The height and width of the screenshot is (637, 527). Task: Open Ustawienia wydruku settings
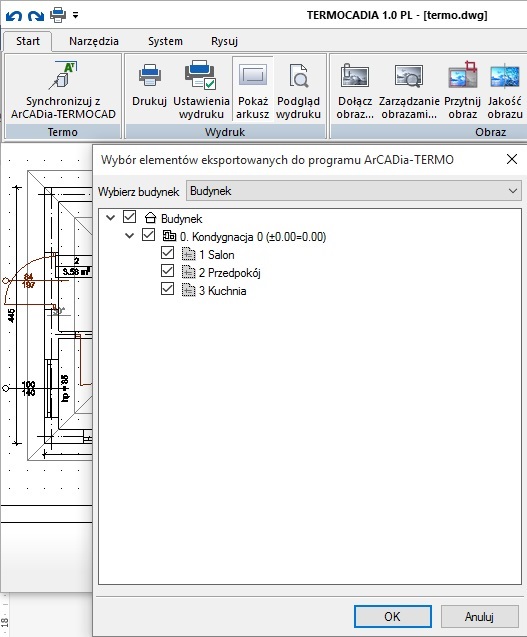tap(201, 90)
